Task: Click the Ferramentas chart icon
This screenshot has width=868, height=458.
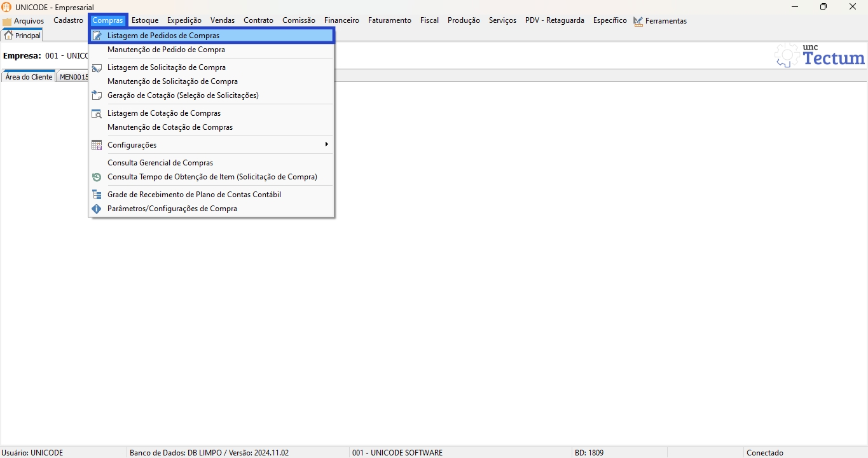Action: click(638, 21)
